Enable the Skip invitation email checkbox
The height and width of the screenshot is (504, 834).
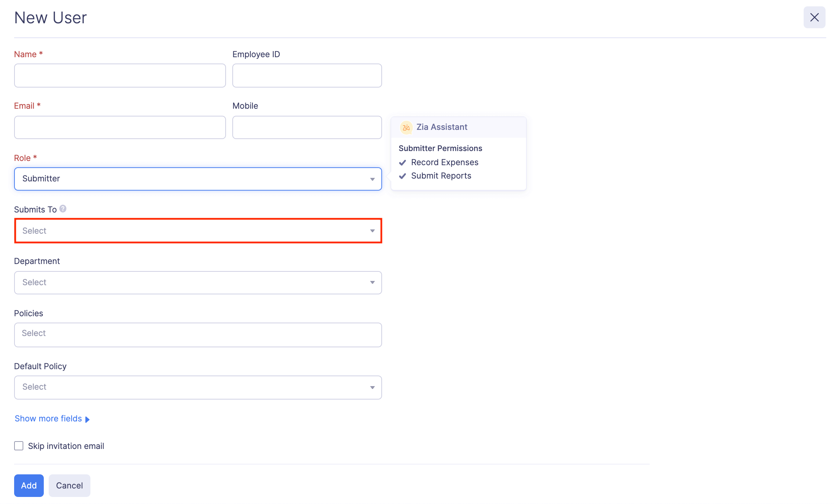coord(18,446)
